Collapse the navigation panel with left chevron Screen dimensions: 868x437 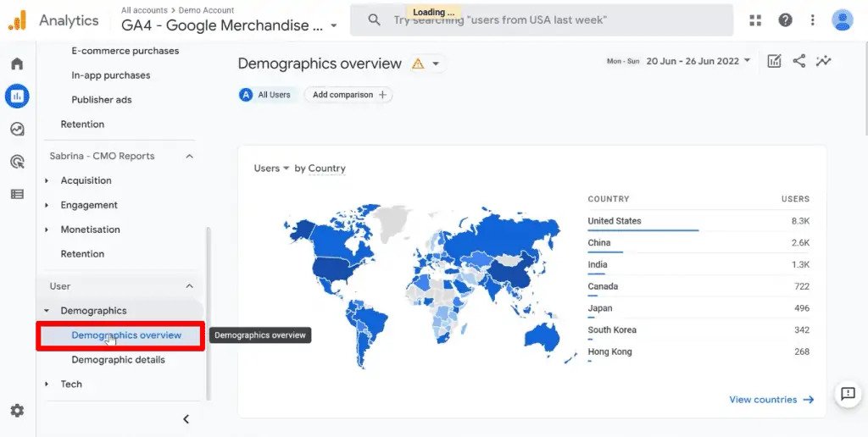[186, 419]
